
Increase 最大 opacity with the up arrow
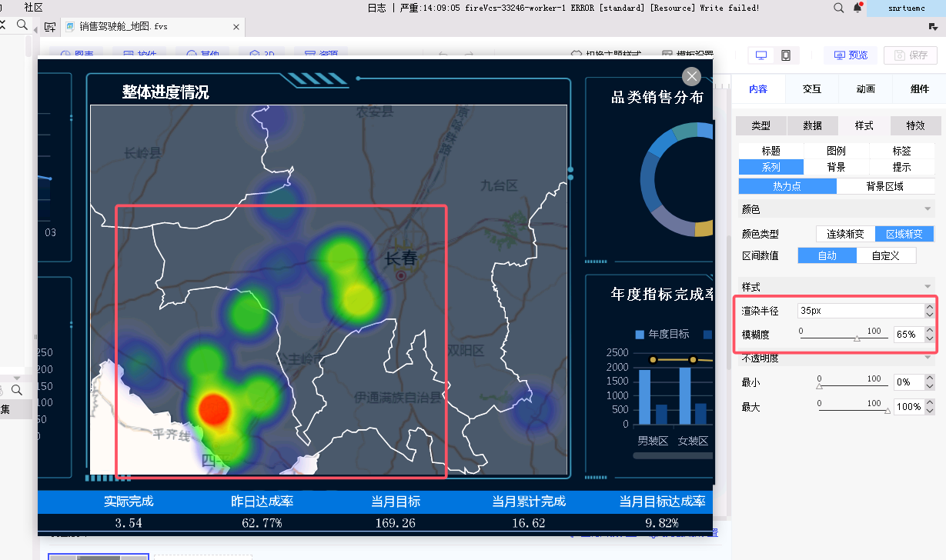click(x=931, y=403)
